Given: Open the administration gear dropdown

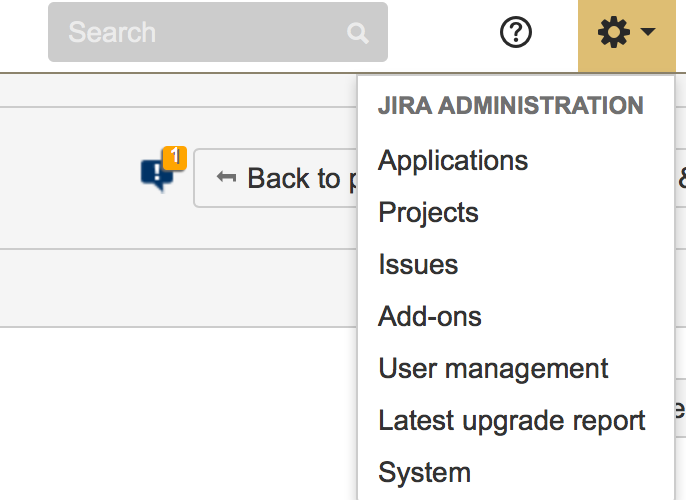Looking at the screenshot, I should (626, 35).
